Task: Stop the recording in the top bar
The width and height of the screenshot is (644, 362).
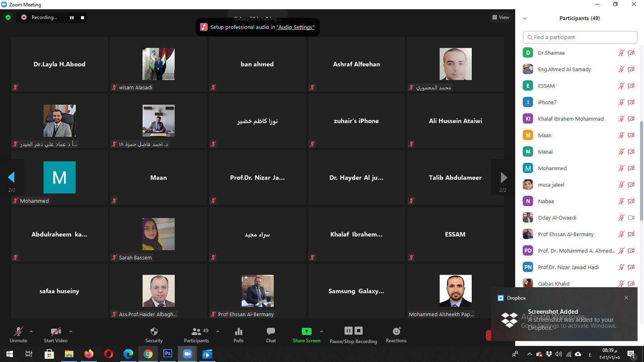Action: click(83, 17)
